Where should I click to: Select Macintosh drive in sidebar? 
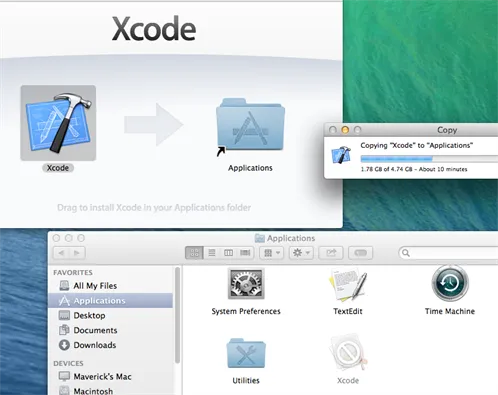pyautogui.click(x=110, y=390)
